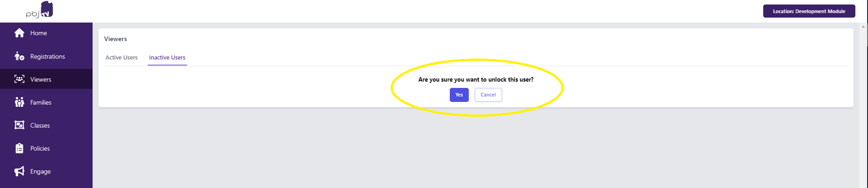868x188 pixels.
Task: Open the Classes sidebar label
Action: coord(40,126)
